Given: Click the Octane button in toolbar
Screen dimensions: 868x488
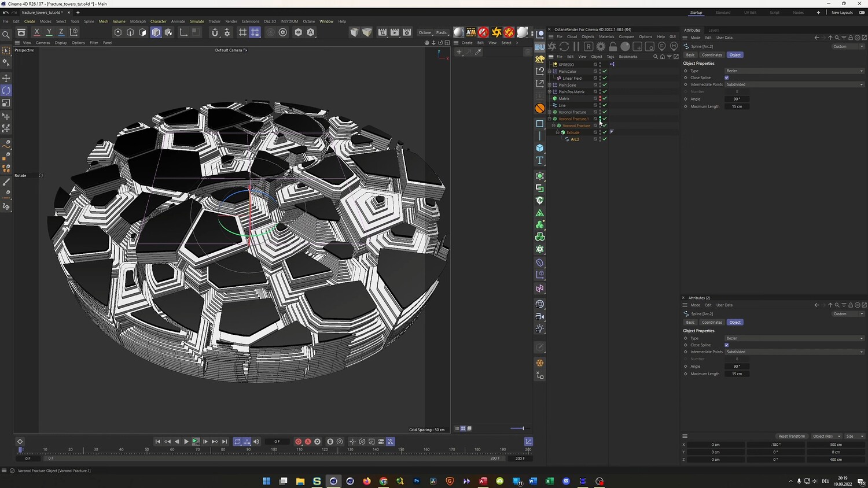Looking at the screenshot, I should pyautogui.click(x=425, y=32).
